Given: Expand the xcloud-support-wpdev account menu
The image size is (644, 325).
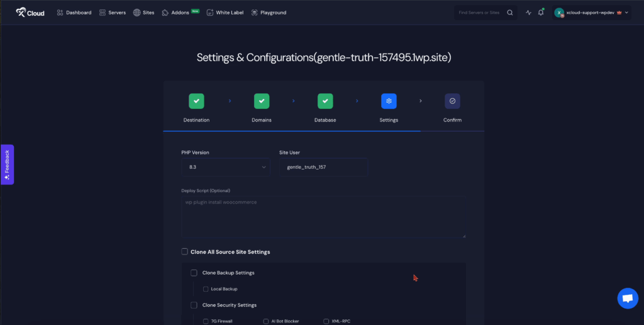Looking at the screenshot, I should tap(591, 13).
